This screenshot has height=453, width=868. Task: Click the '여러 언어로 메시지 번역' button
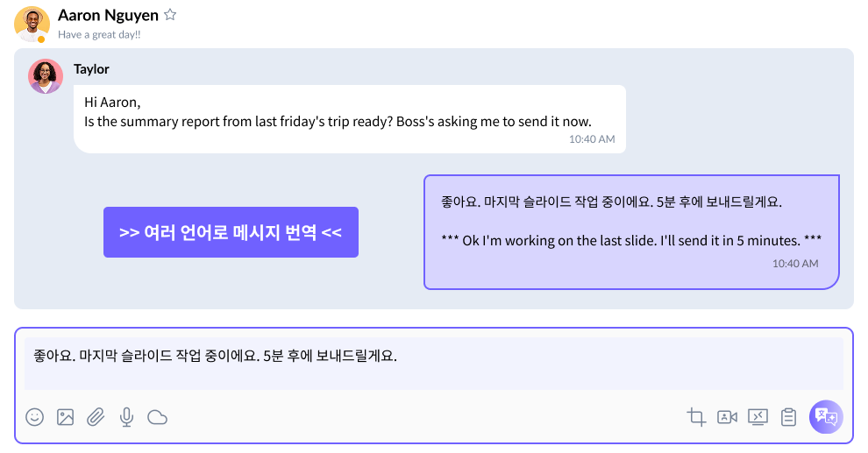coord(231,232)
